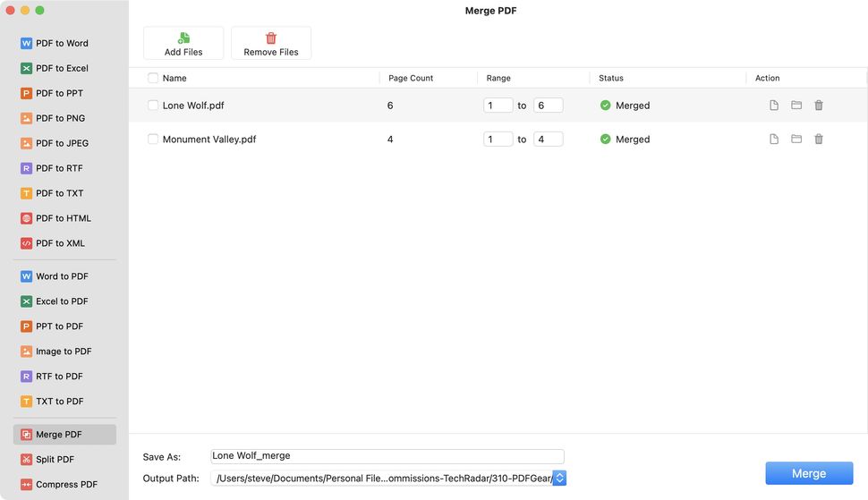The image size is (868, 500).
Task: Click the blue Merge button
Action: (809, 473)
